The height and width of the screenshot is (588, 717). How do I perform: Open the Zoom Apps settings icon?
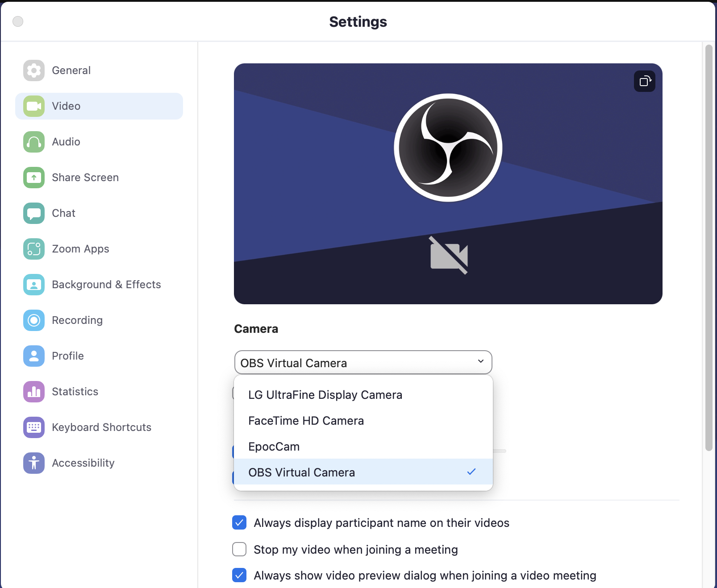[x=33, y=249]
